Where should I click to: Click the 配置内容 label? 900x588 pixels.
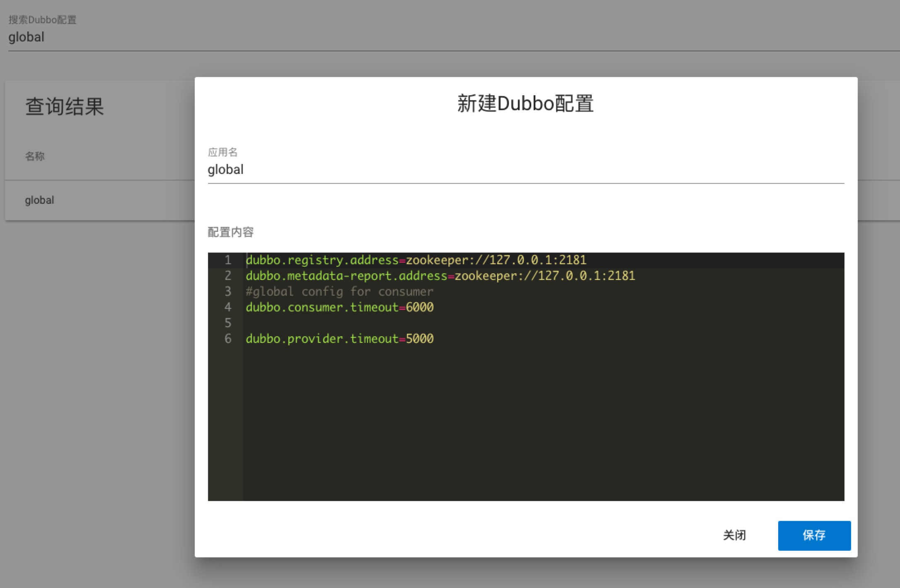(232, 232)
